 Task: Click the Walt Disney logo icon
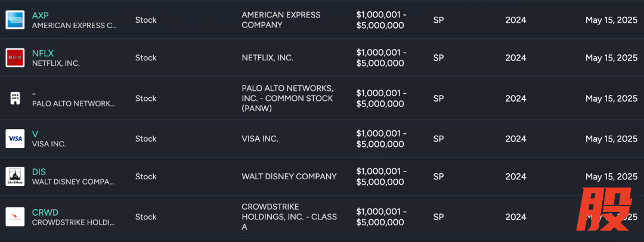coord(15,176)
